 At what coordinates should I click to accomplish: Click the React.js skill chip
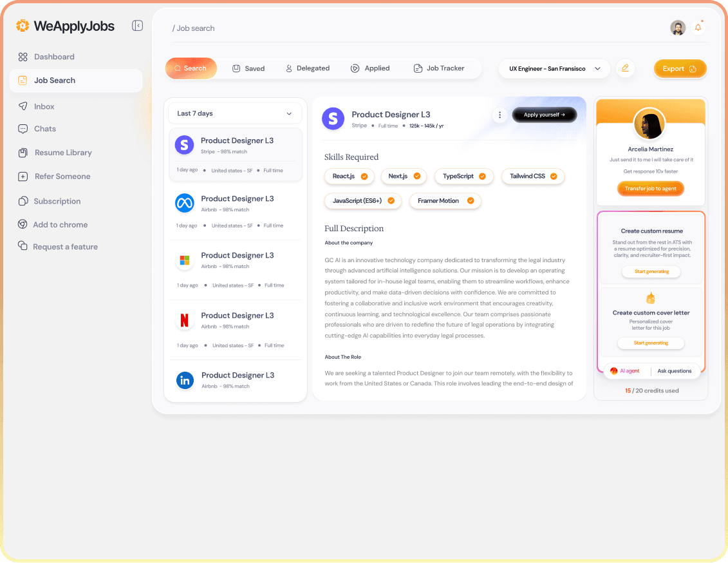tap(349, 176)
